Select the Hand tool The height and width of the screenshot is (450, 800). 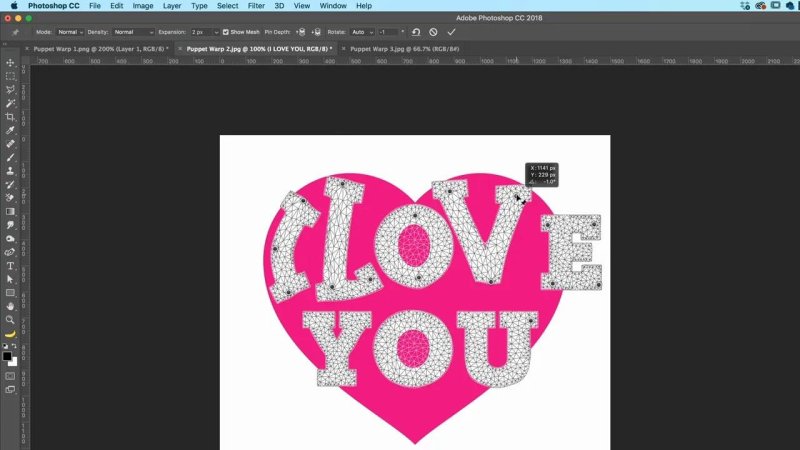coord(10,306)
